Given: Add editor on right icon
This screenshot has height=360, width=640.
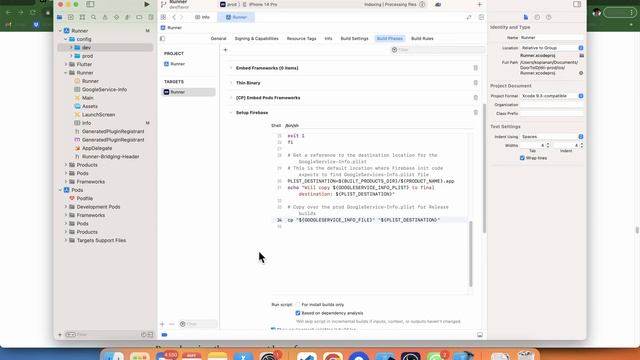Looking at the screenshot, I should point(481,17).
